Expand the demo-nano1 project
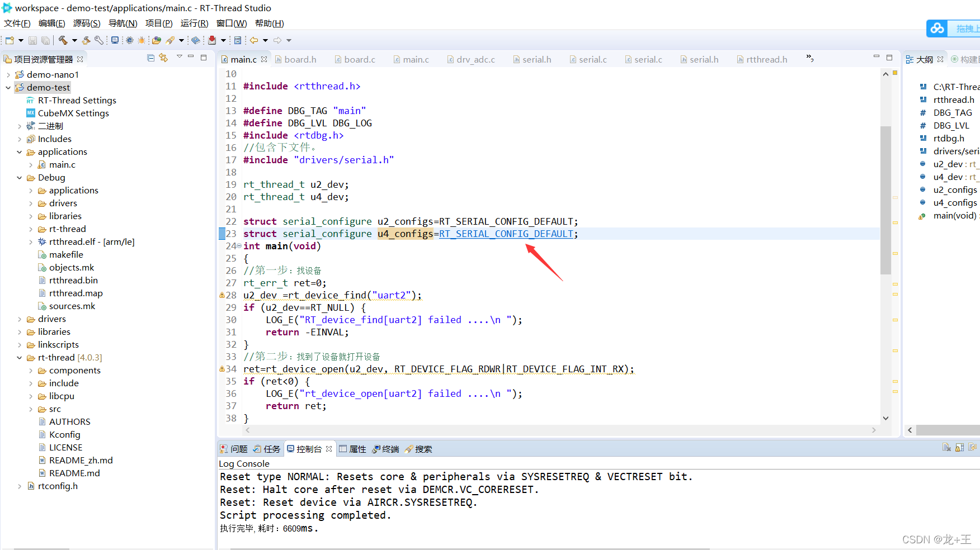 8,75
